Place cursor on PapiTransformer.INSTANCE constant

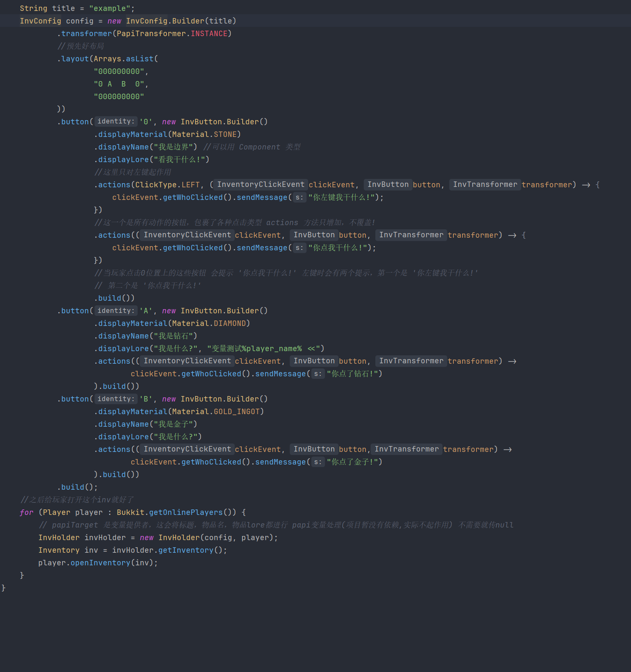click(x=209, y=34)
